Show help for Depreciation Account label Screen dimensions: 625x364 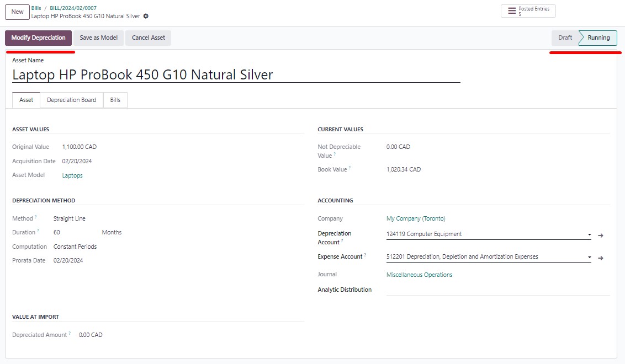342,240
